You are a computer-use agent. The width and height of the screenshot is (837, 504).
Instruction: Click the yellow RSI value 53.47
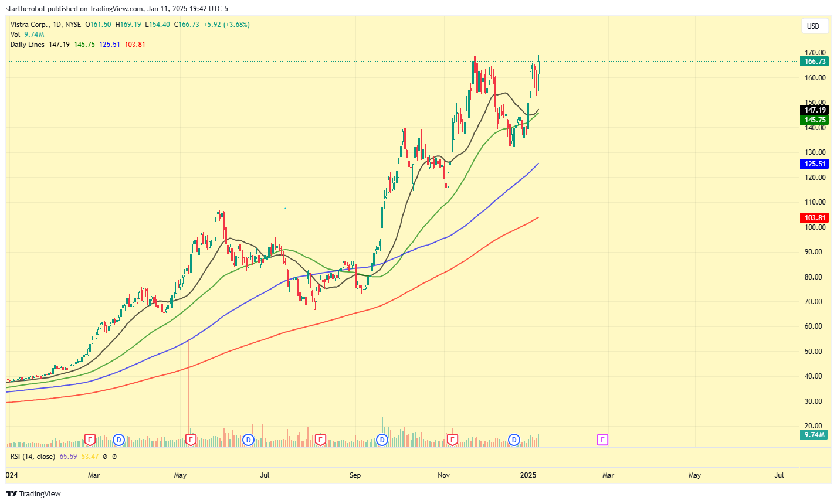click(x=90, y=457)
